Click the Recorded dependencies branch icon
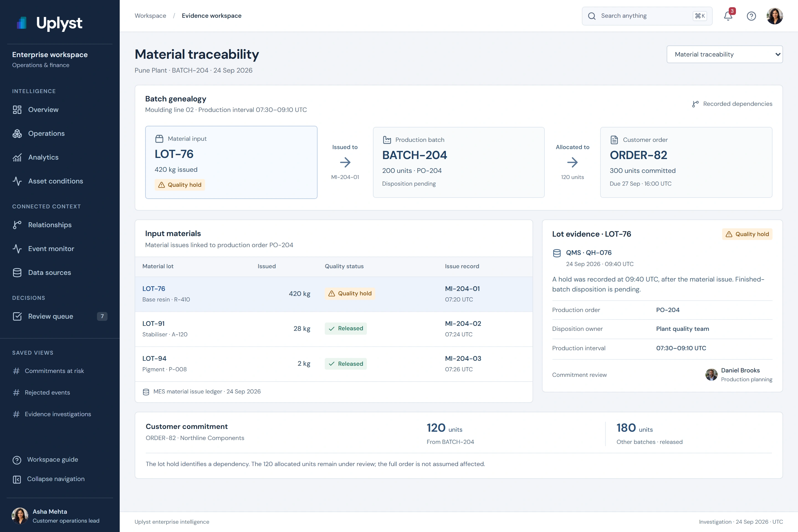The width and height of the screenshot is (798, 532). coord(695,104)
